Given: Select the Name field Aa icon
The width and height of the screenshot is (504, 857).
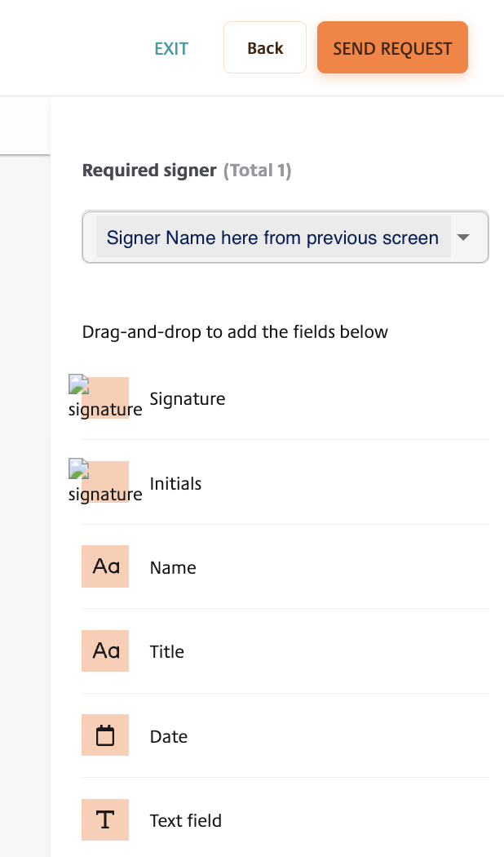Looking at the screenshot, I should (105, 566).
